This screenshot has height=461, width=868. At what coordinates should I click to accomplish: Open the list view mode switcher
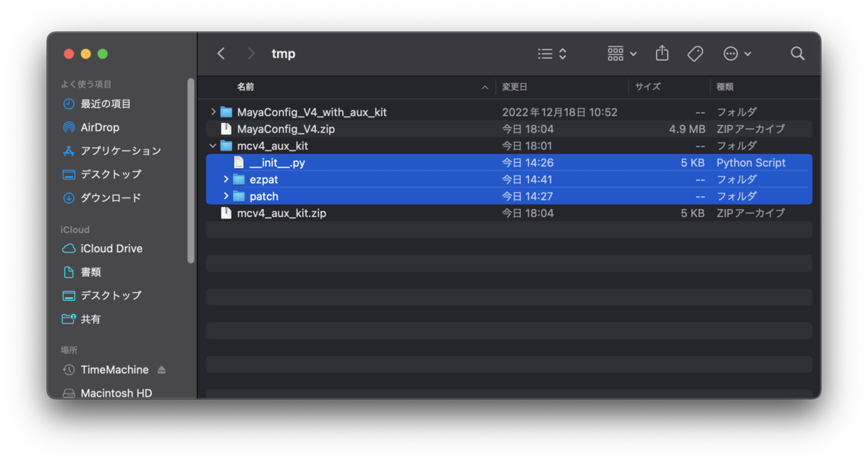553,54
